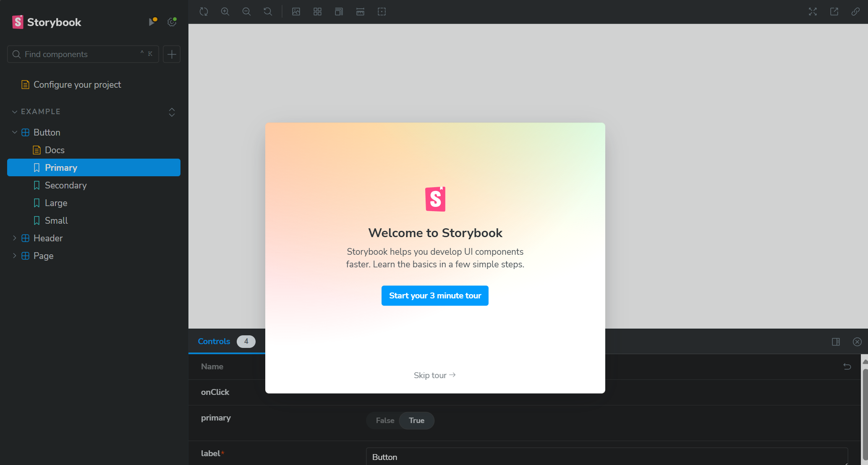
Task: Open the settings gear menu
Action: coord(172,22)
